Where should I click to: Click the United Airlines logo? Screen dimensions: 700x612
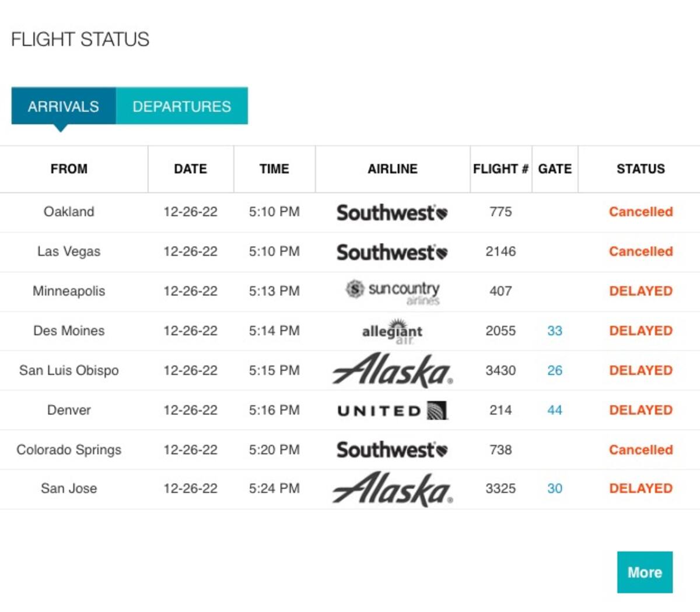click(392, 410)
